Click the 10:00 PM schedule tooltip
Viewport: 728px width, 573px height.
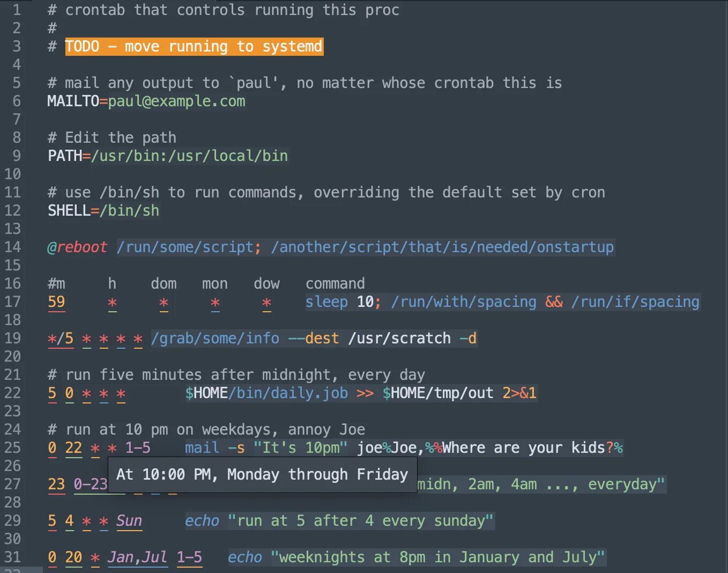262,475
